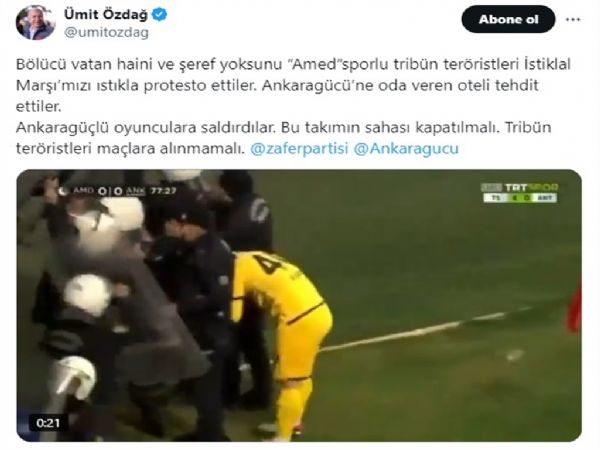Click the 77:27 match clock
The image size is (600, 450).
point(163,190)
